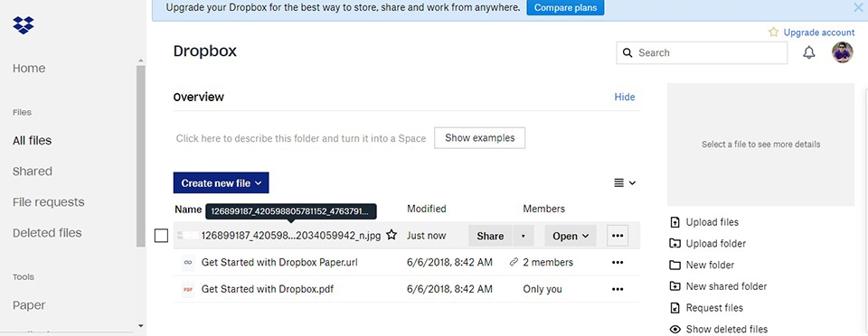Image resolution: width=868 pixels, height=336 pixels.
Task: Open Deleted files in sidebar
Action: pos(47,233)
